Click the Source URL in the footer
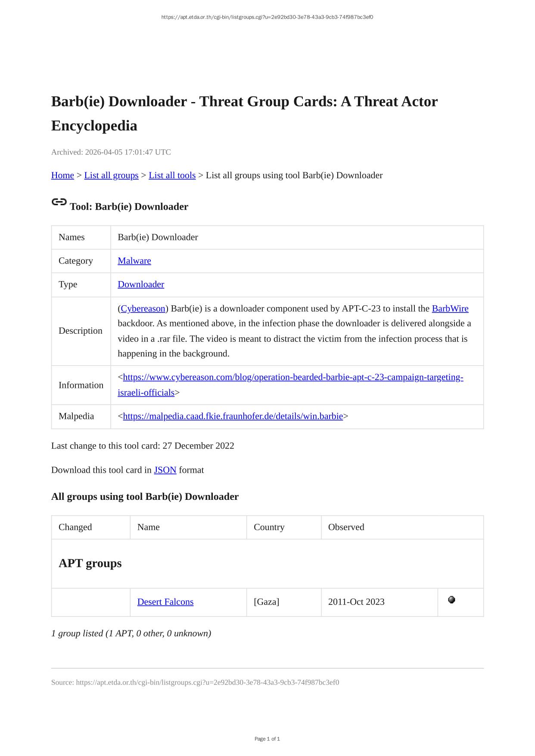The height and width of the screenshot is (756, 535). (x=207, y=682)
